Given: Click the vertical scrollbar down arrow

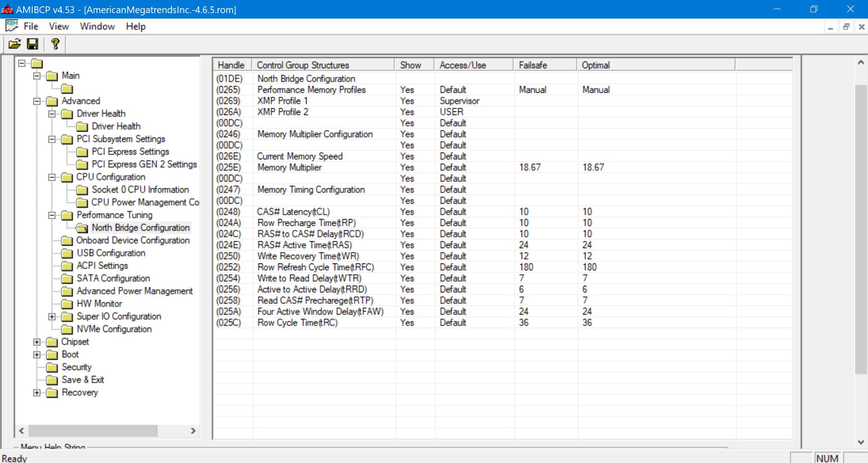Looking at the screenshot, I should (x=861, y=442).
